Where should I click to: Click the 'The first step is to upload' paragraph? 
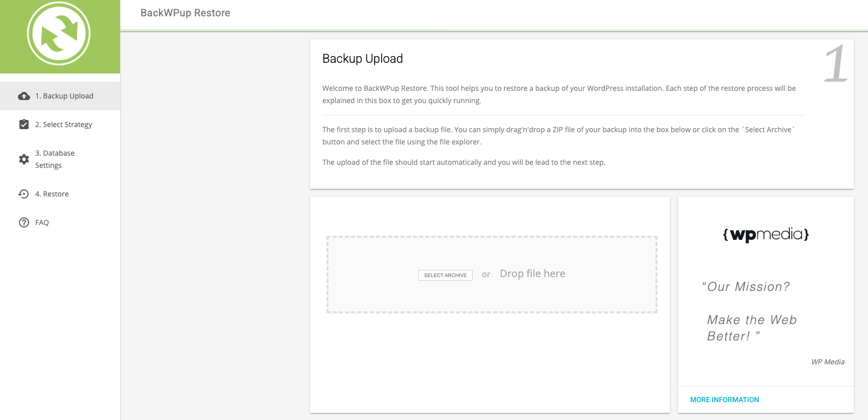click(x=559, y=136)
